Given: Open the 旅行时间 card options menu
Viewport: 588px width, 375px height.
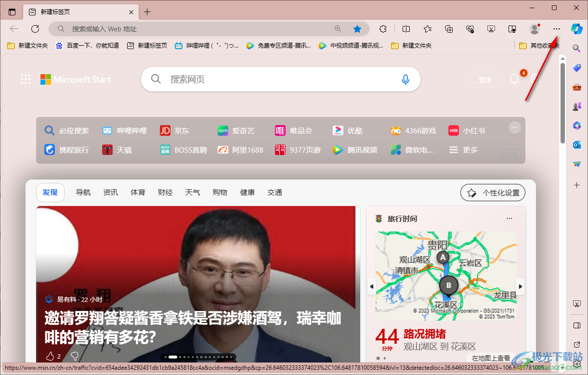Looking at the screenshot, I should 509,218.
